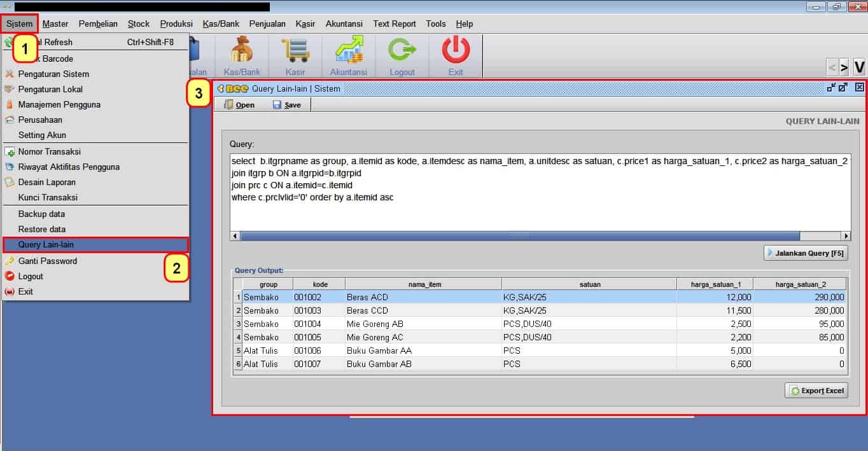The width and height of the screenshot is (868, 451).
Task: Click the harga_satuan_1 column header
Action: (x=715, y=284)
